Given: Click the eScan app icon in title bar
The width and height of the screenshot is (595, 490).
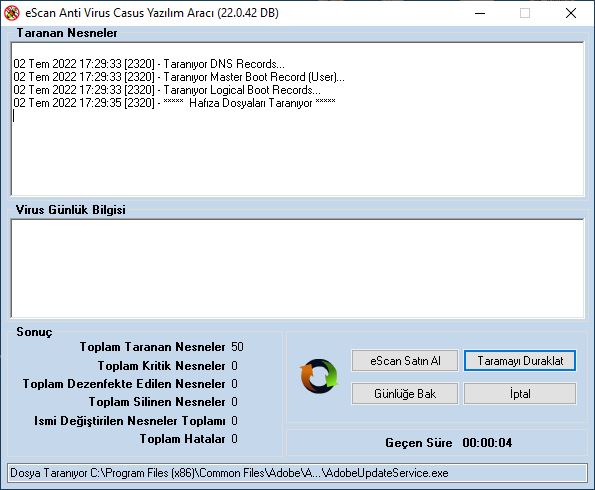Looking at the screenshot, I should [11, 13].
